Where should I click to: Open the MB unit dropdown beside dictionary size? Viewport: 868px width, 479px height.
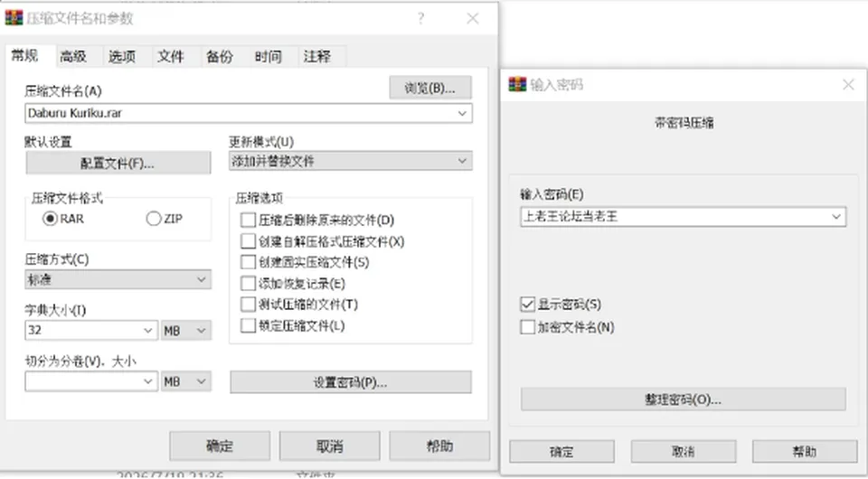point(186,331)
